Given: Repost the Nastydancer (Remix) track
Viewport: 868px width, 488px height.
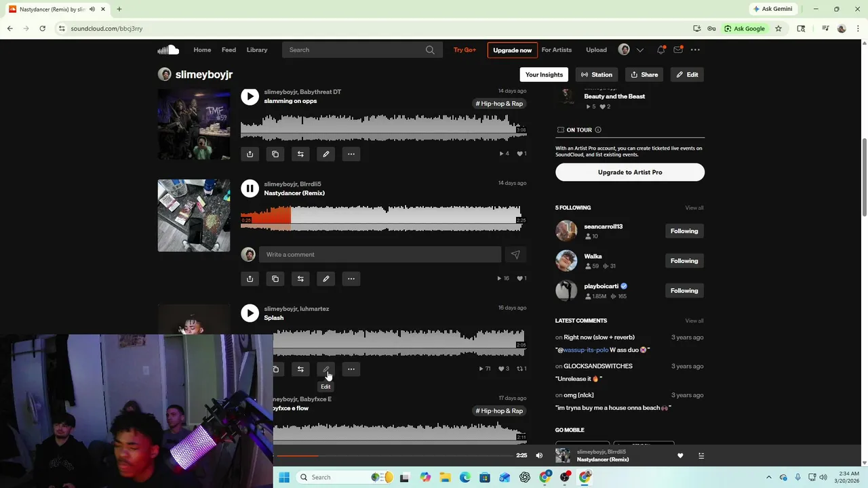Looking at the screenshot, I should (300, 279).
